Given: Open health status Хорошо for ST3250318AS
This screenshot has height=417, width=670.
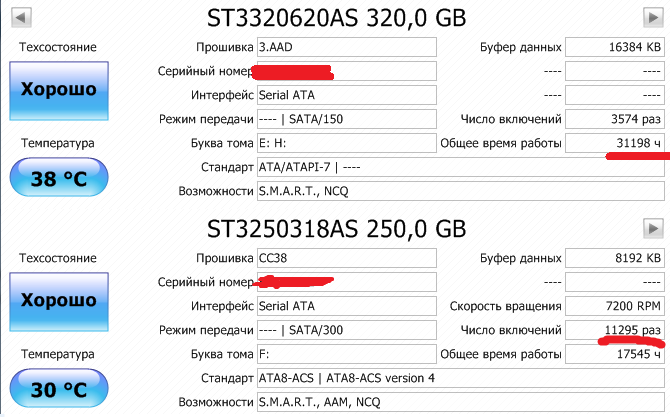Looking at the screenshot, I should pyautogui.click(x=59, y=302).
